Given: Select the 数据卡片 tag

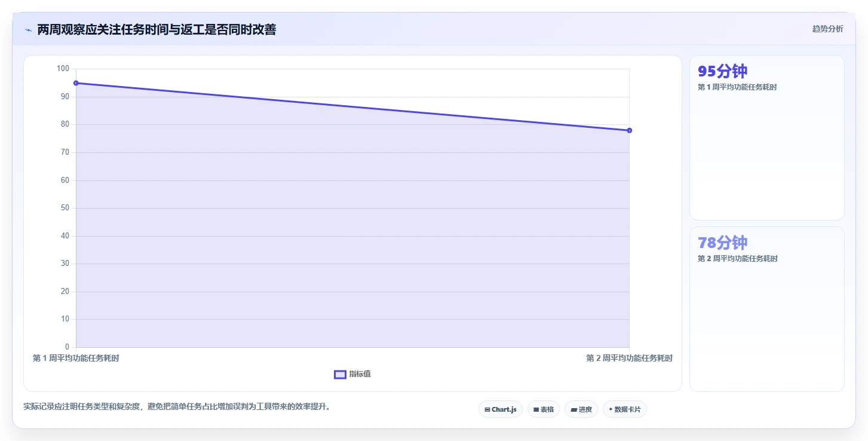Looking at the screenshot, I should (x=624, y=409).
